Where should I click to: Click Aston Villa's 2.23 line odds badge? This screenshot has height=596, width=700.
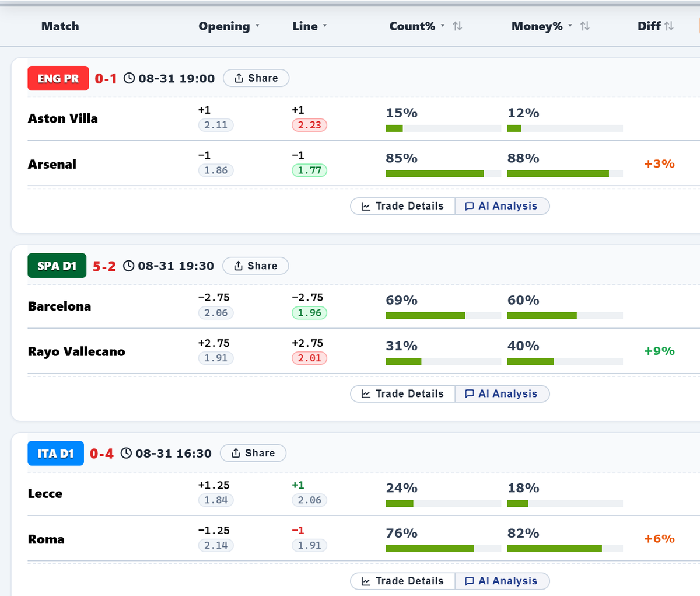click(310, 125)
